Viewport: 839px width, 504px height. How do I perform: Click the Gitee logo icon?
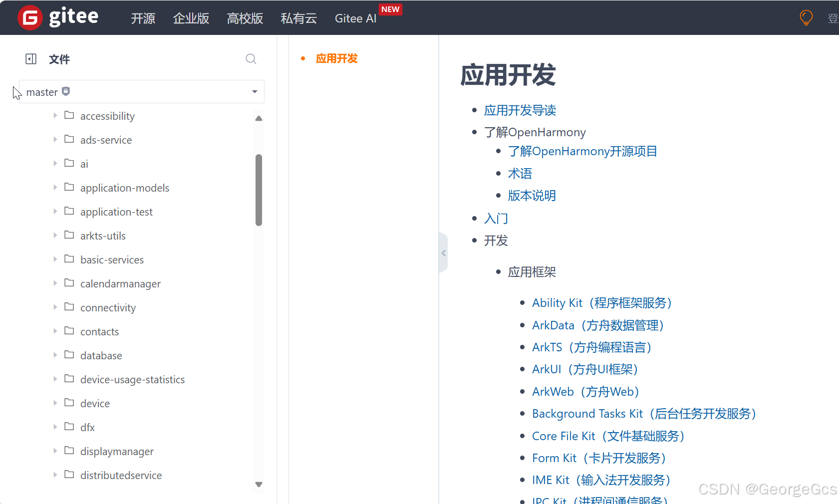point(30,18)
